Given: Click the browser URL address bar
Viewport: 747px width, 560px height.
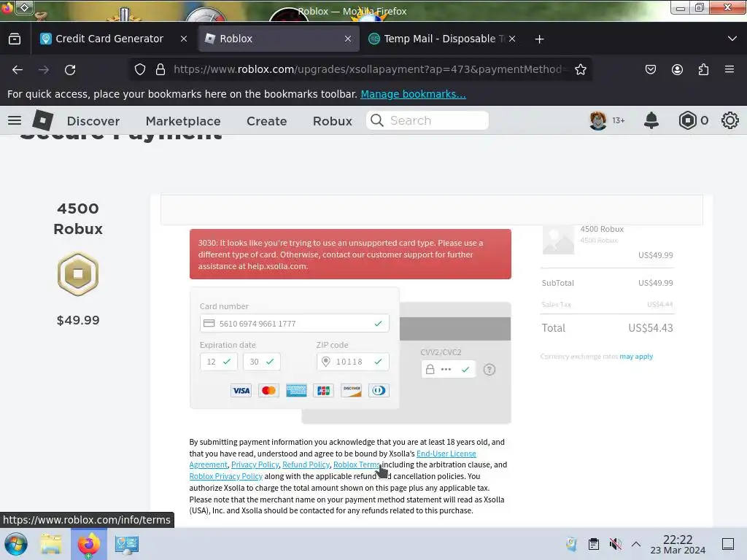Looking at the screenshot, I should click(x=360, y=69).
